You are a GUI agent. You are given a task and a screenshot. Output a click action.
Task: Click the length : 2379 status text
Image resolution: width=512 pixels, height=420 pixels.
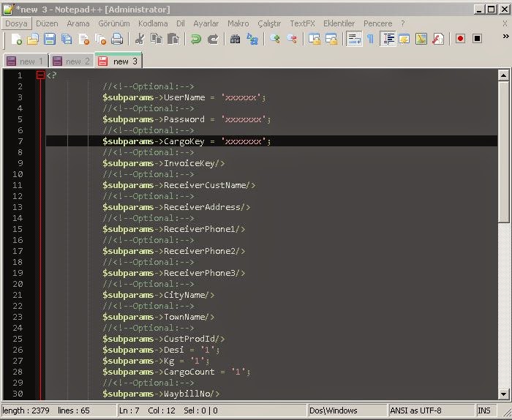(26, 410)
